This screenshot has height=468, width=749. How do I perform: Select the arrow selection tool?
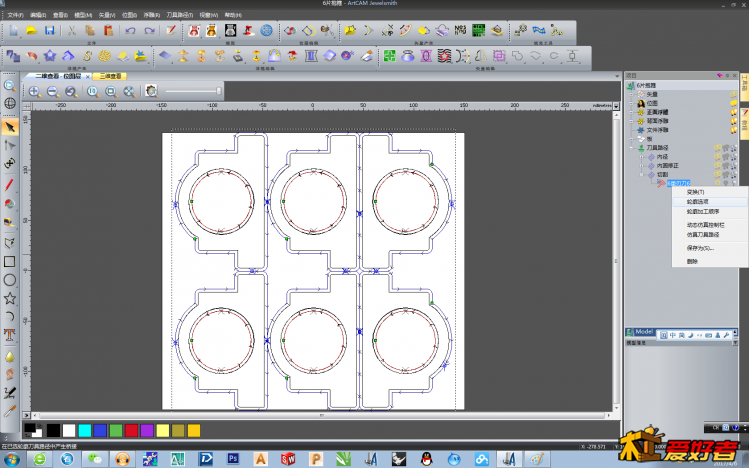coord(10,127)
